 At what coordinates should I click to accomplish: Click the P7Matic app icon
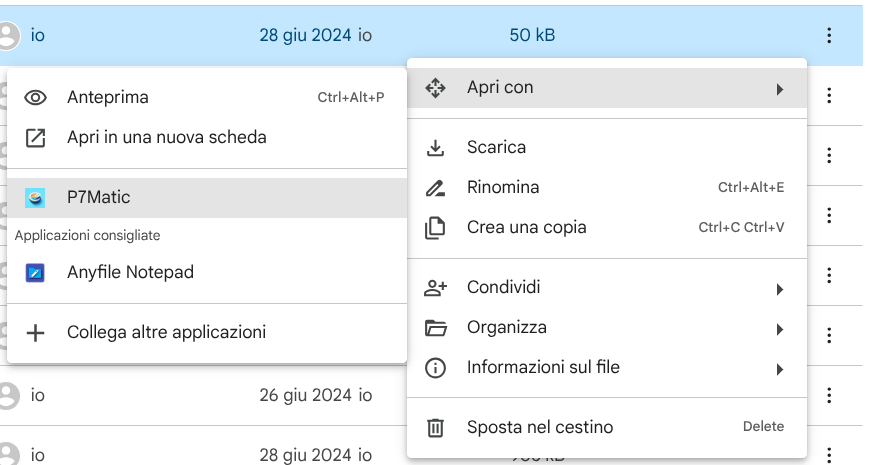[x=36, y=198]
